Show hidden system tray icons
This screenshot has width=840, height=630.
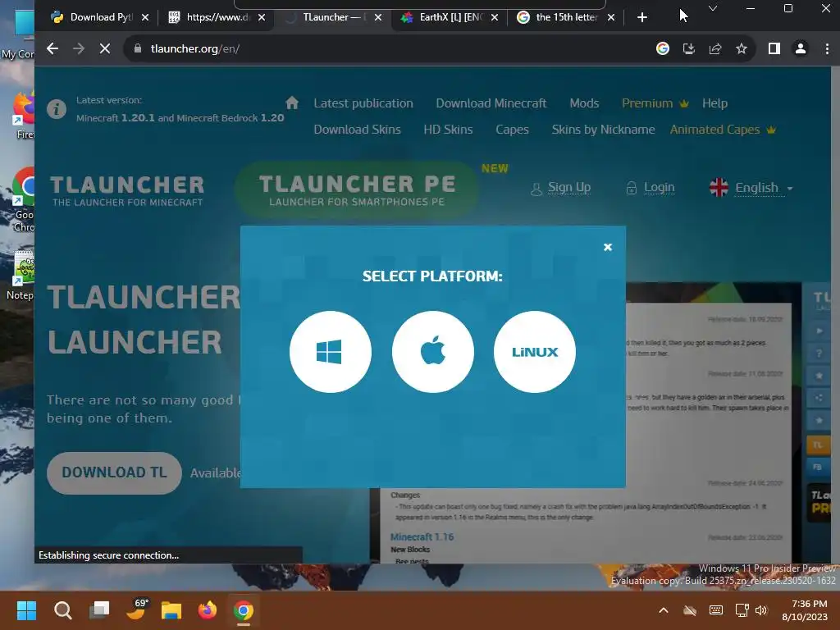pyautogui.click(x=663, y=610)
